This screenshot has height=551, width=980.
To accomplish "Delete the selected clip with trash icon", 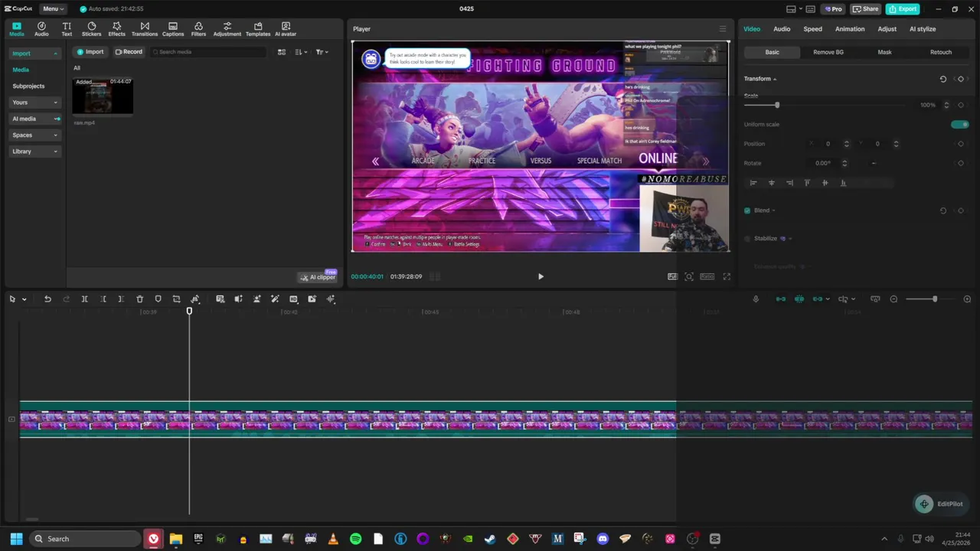I will 139,299.
